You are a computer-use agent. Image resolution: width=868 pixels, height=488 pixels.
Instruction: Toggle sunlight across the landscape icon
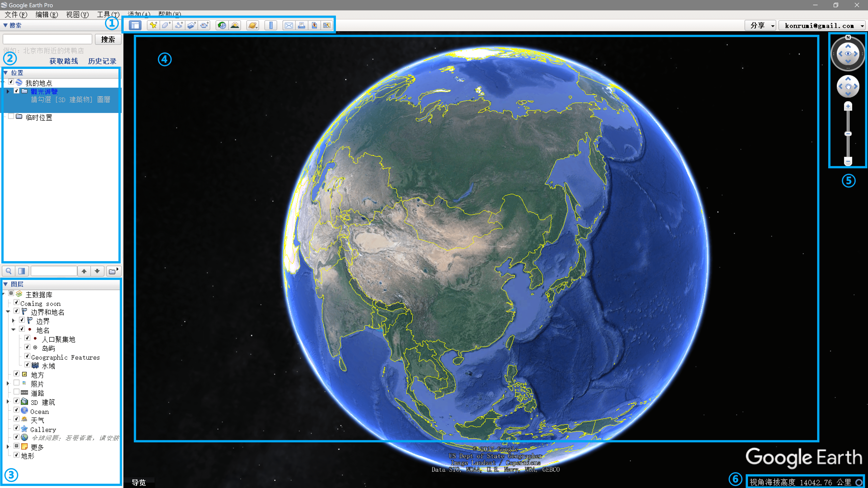point(235,25)
